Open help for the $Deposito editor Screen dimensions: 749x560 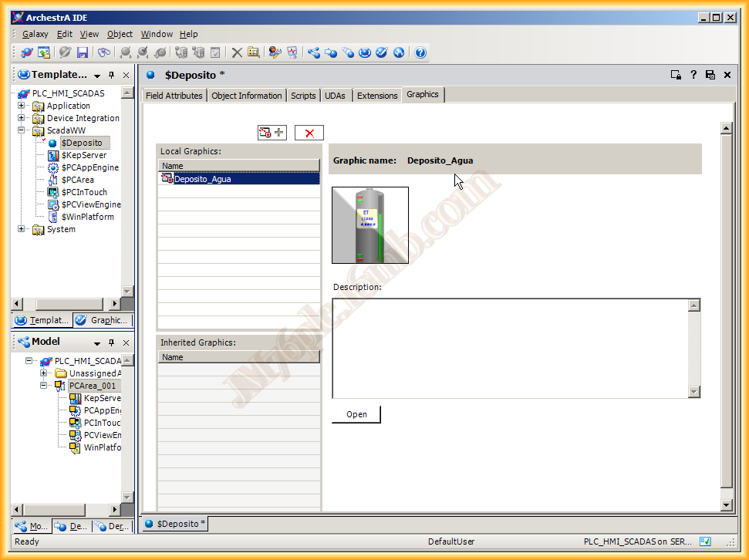693,75
